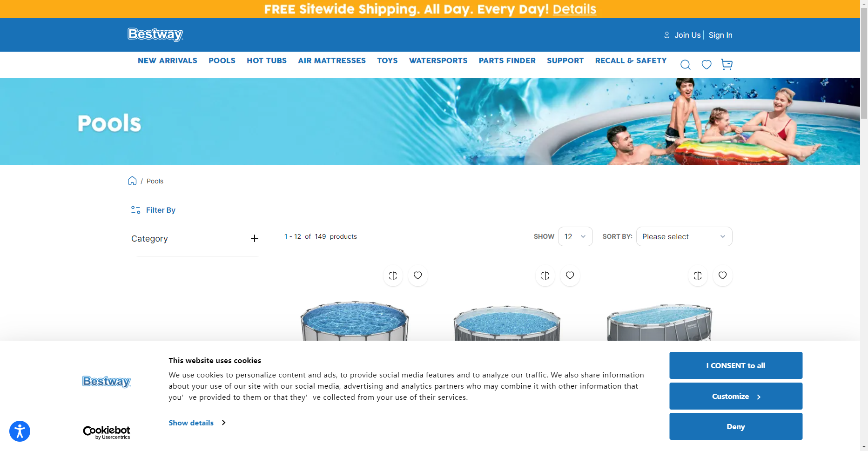Click the Filter By sliders icon
868x451 pixels.
135,210
